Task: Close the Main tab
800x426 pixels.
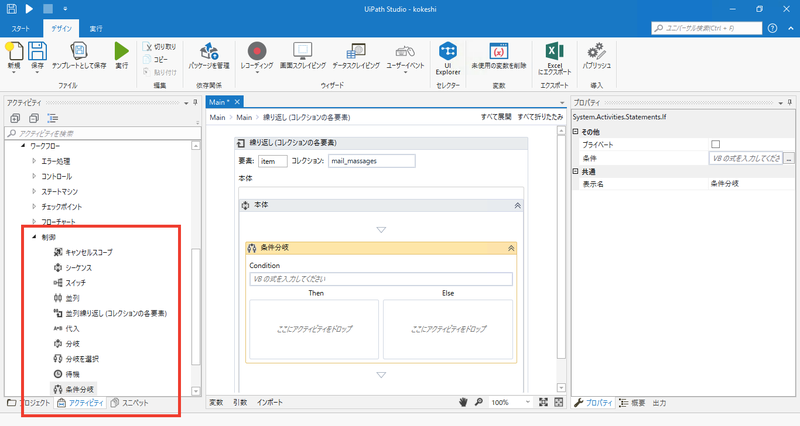Action: [x=237, y=102]
